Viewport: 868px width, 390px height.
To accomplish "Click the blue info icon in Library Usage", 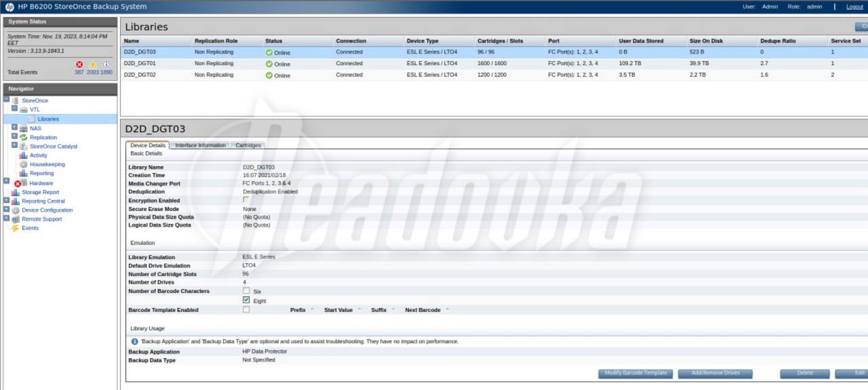I will [135, 341].
